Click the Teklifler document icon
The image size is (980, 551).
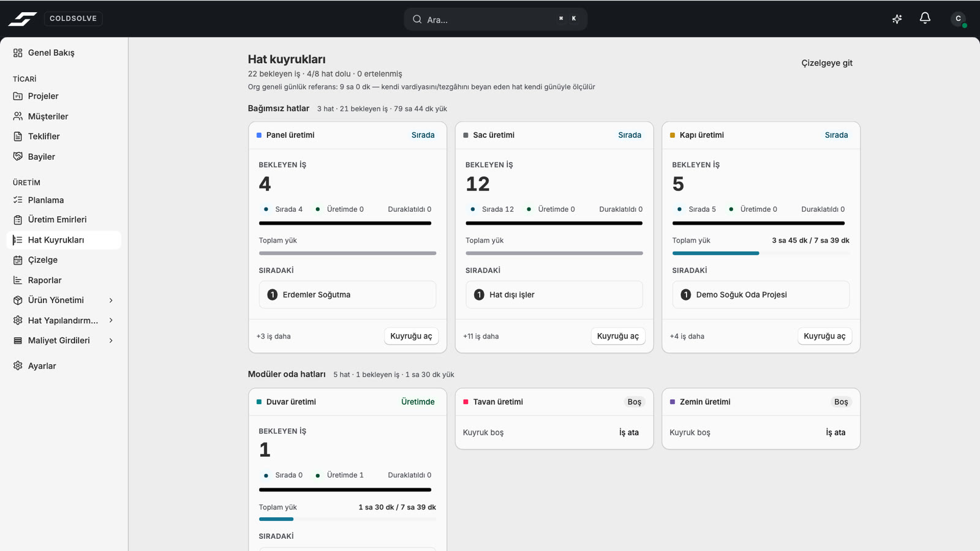pyautogui.click(x=18, y=137)
